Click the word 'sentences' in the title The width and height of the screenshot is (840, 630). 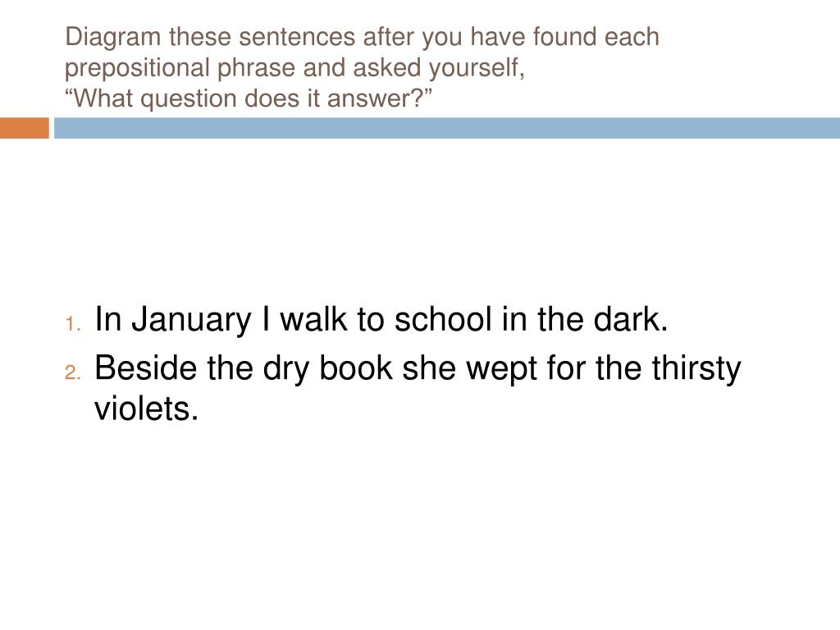(297, 37)
